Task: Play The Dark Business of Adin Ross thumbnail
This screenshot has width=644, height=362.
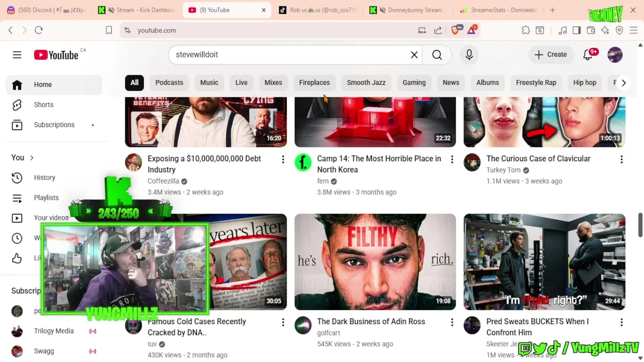Action: click(375, 261)
